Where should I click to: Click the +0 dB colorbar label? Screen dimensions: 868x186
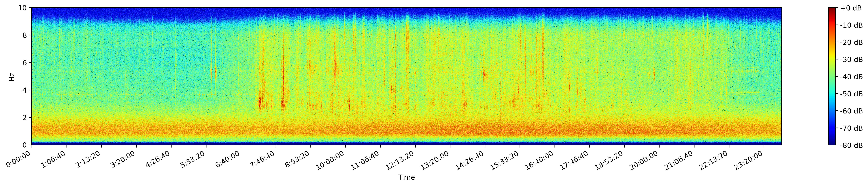click(851, 8)
